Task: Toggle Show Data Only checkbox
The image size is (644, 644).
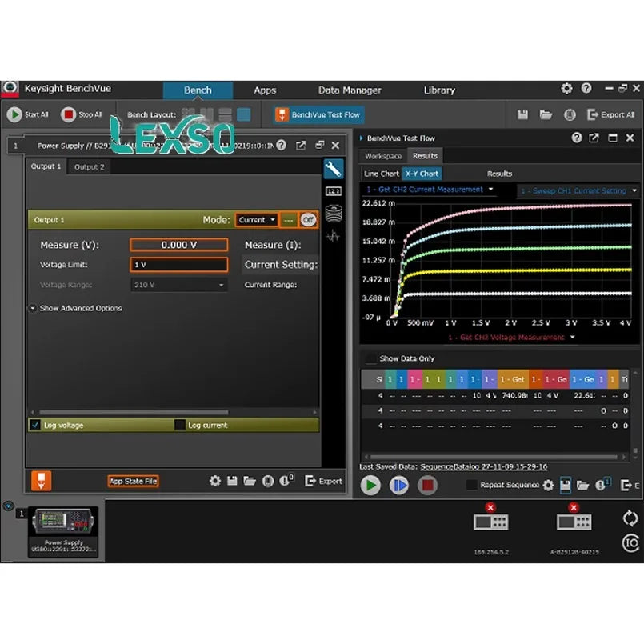Action: coord(371,358)
